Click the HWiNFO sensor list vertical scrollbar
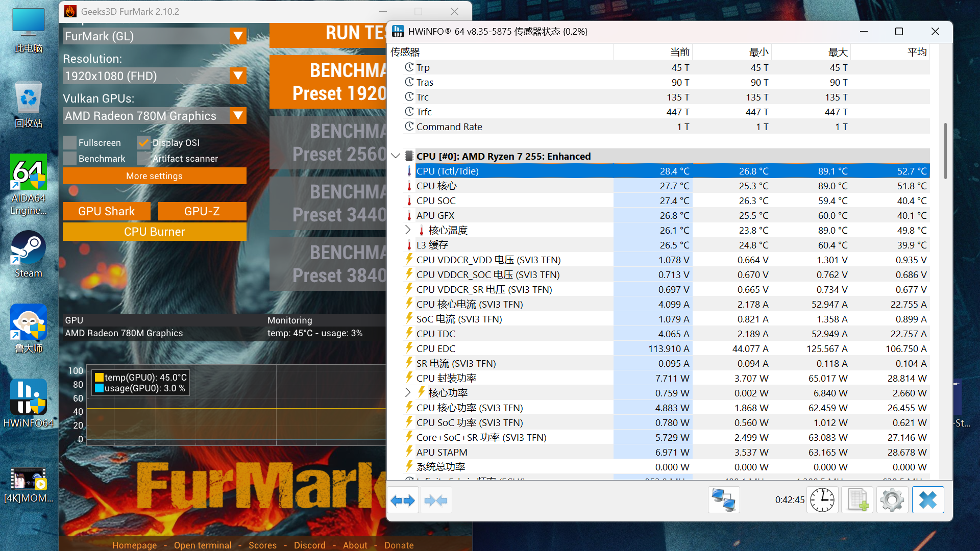The image size is (980, 551). 945,151
